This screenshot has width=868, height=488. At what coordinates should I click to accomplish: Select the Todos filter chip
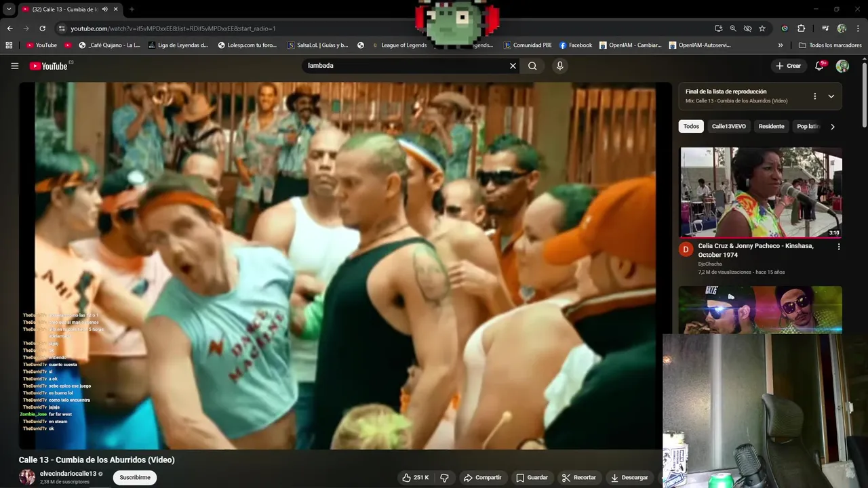click(691, 126)
